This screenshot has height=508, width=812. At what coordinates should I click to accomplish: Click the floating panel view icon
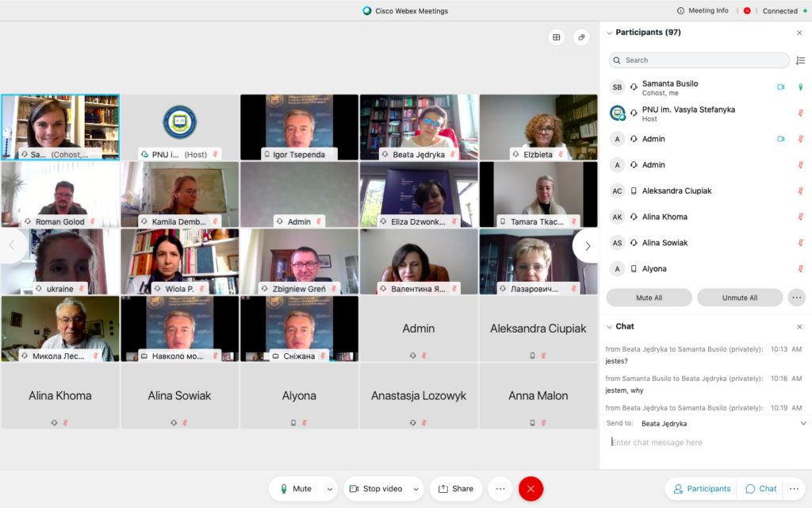pos(581,37)
